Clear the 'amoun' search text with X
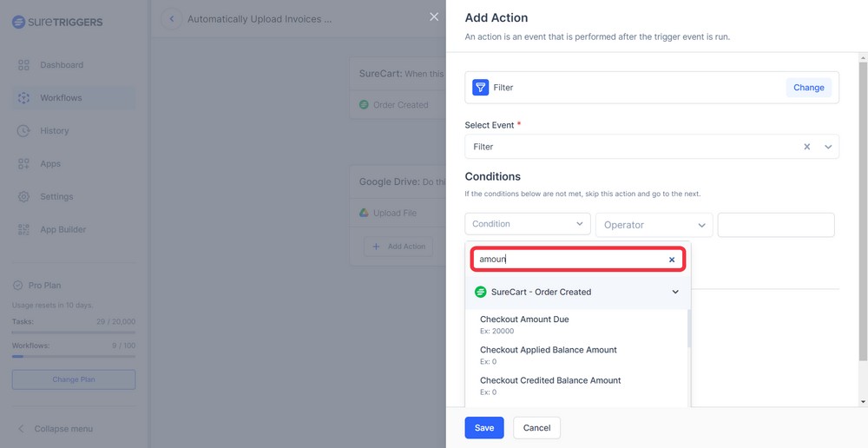This screenshot has height=448, width=868. coord(671,260)
